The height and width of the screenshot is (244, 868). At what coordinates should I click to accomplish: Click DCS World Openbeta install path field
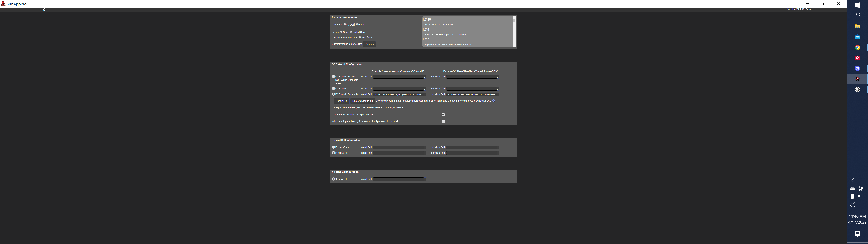(398, 94)
